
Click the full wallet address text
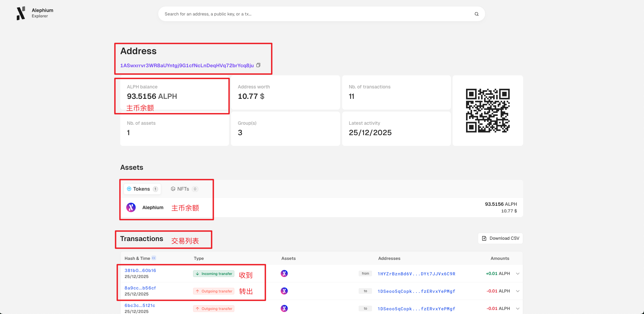pos(187,66)
